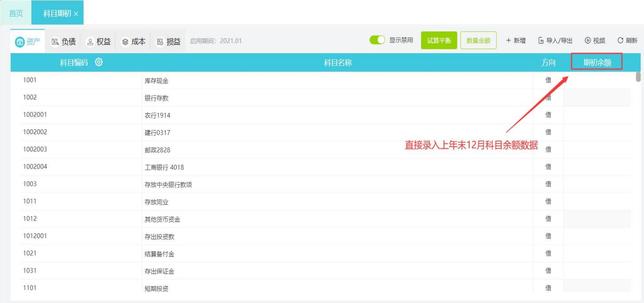Open the 权益 category tab

pos(98,41)
